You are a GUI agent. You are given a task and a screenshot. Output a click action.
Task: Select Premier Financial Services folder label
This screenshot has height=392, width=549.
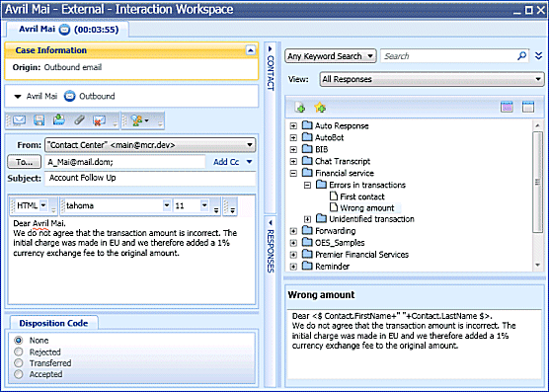click(361, 255)
